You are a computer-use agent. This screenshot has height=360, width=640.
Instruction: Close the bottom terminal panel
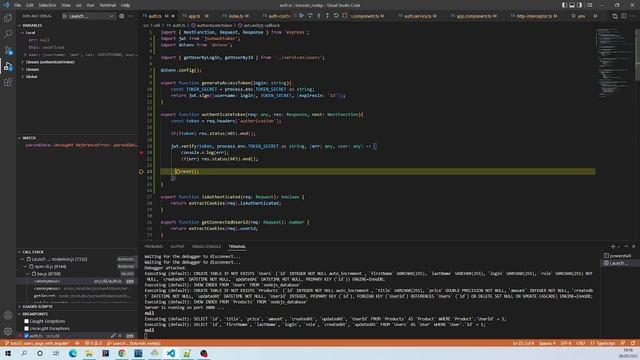(x=633, y=247)
